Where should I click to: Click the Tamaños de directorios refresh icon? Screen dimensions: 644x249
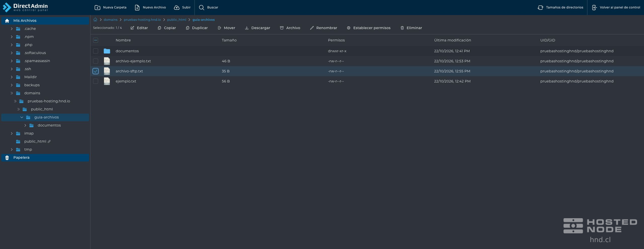pos(540,7)
